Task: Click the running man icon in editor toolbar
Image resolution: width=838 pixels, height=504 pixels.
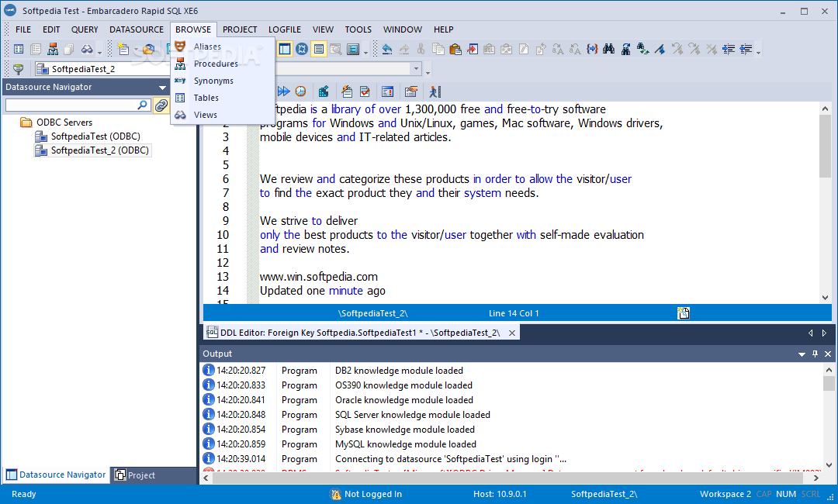Action: [x=434, y=91]
